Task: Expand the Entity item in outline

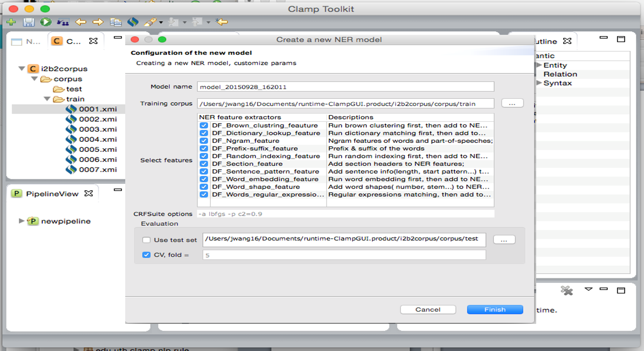Action: click(539, 65)
